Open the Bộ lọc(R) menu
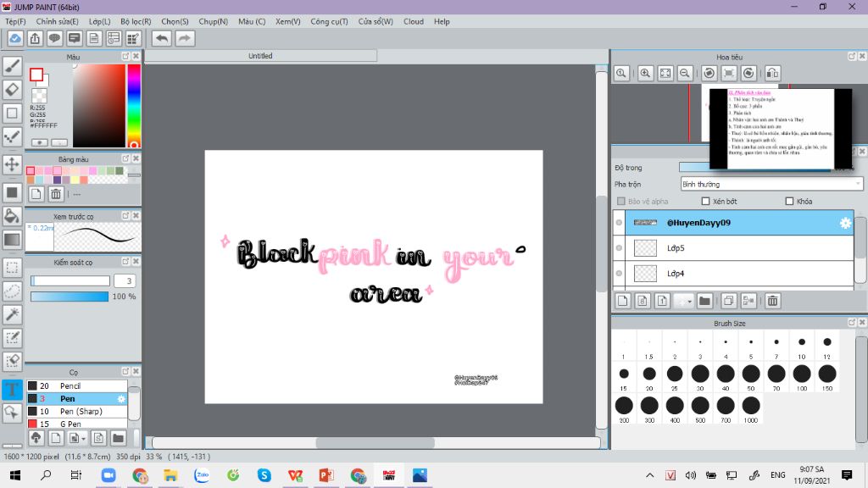868x488 pixels. [x=136, y=21]
